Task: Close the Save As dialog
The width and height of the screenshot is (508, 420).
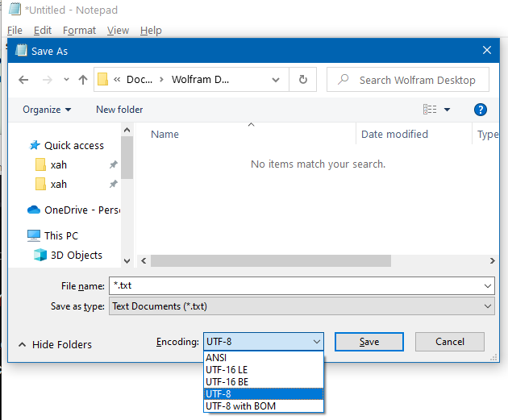Action: point(486,50)
